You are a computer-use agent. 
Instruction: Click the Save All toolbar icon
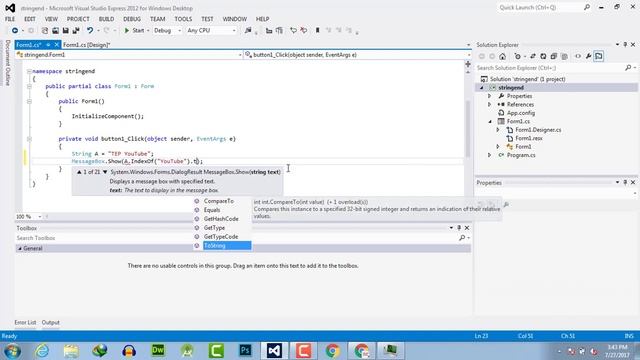(76, 31)
